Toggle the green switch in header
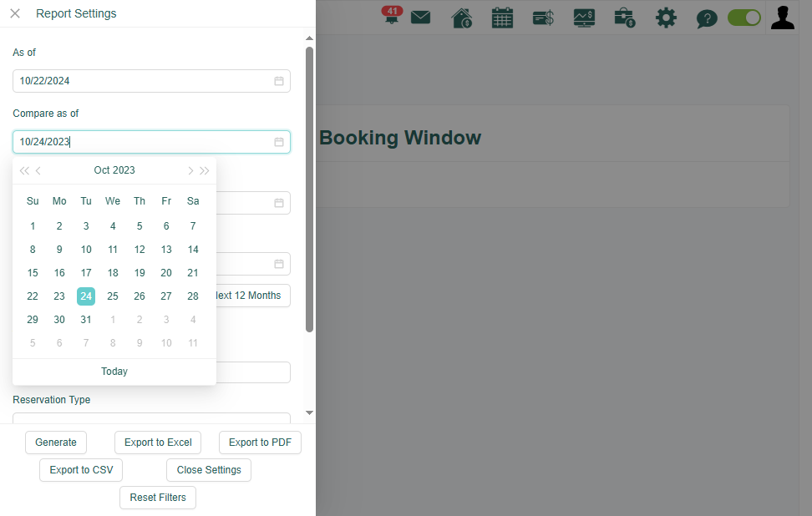The image size is (812, 516). pos(744,18)
